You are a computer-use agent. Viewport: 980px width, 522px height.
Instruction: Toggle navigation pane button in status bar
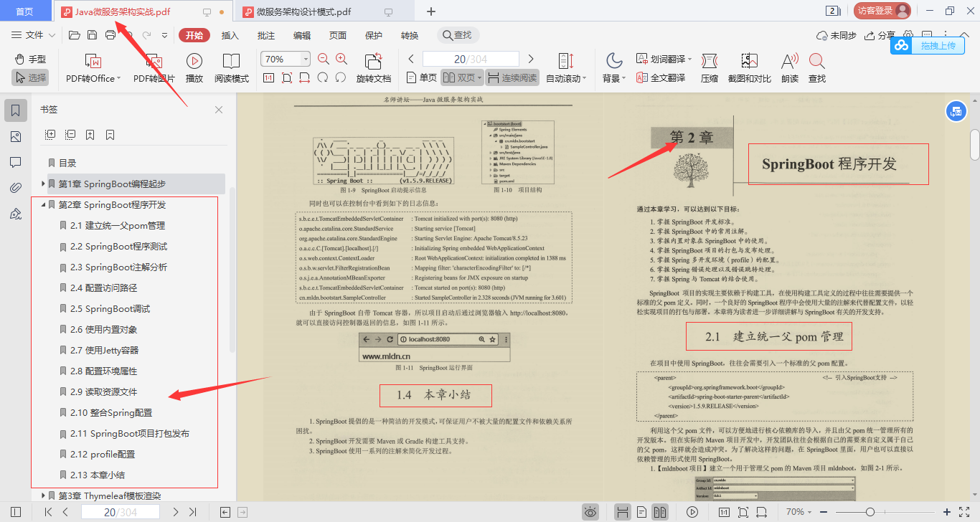pos(16,512)
